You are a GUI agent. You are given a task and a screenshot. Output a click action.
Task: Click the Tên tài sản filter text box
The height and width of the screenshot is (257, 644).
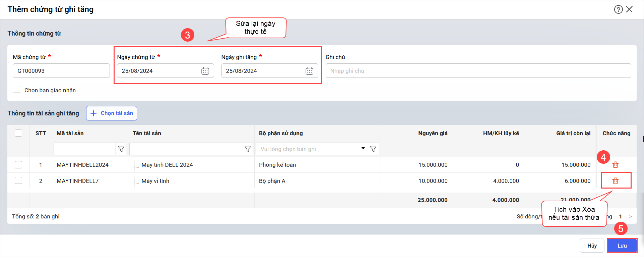186,149
